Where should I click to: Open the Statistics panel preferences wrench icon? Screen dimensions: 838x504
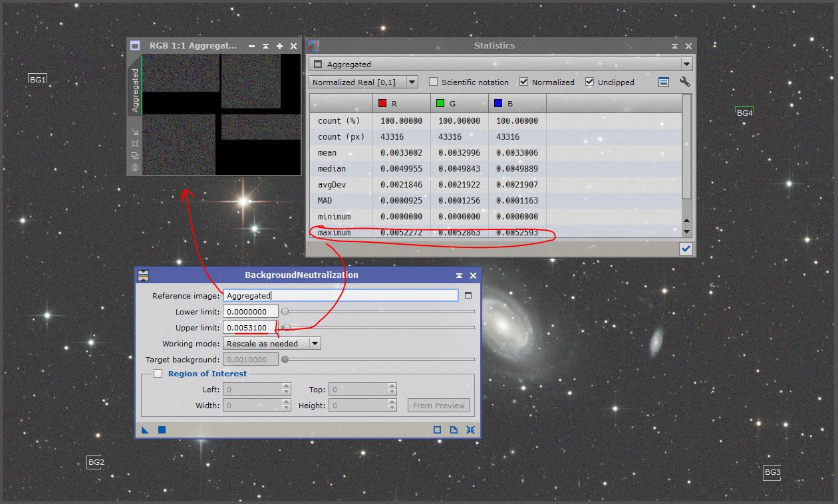tap(686, 82)
